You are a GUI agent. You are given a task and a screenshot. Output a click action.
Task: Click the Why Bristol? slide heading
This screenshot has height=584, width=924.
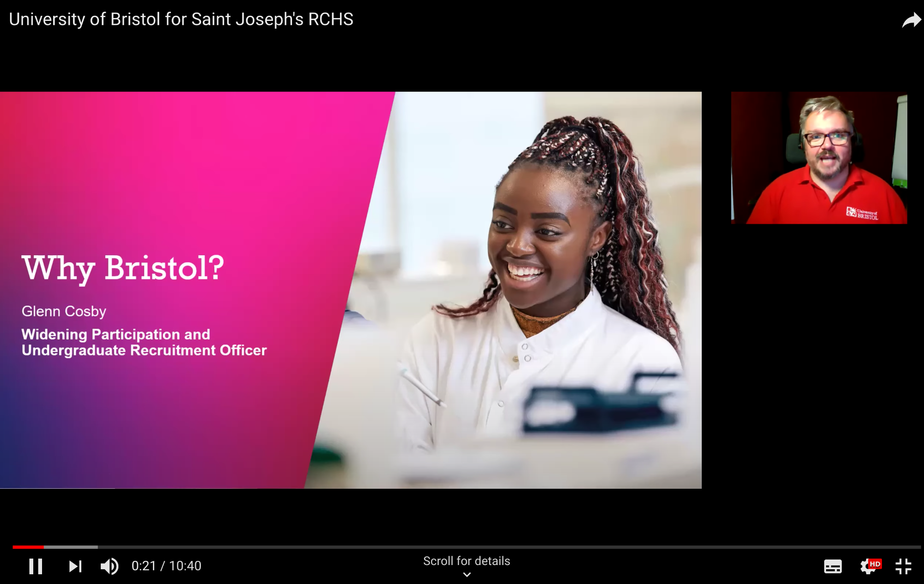123,268
